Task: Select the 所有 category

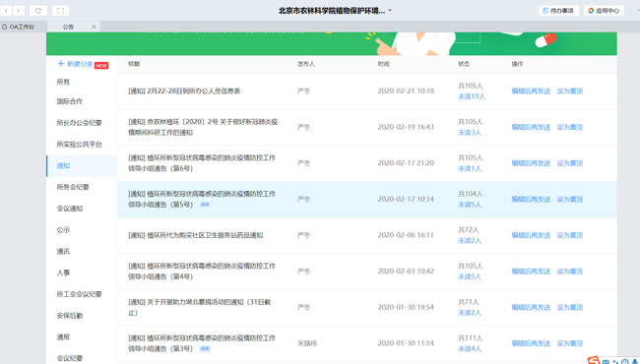Action: (x=63, y=82)
